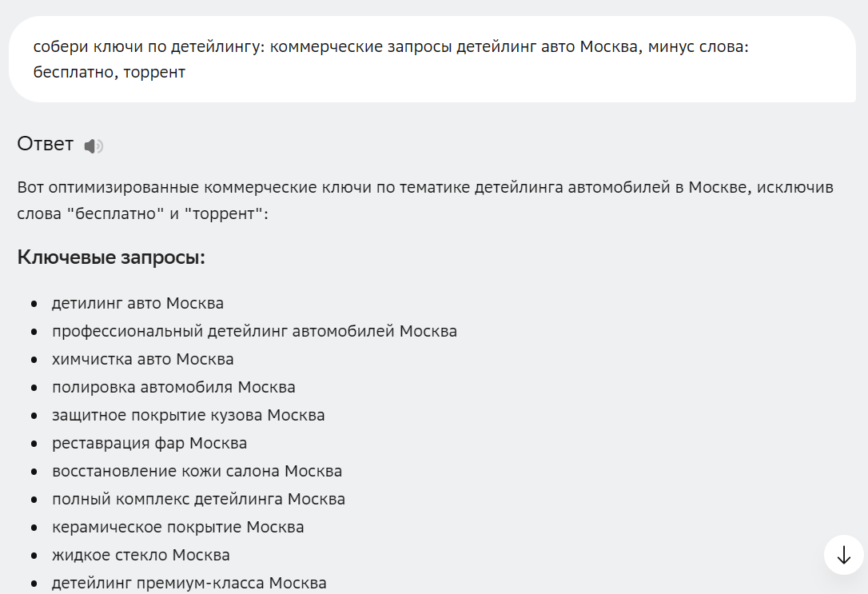The image size is (868, 594).
Task: Click the "Ключевые запросы:" heading
Action: [x=111, y=257]
